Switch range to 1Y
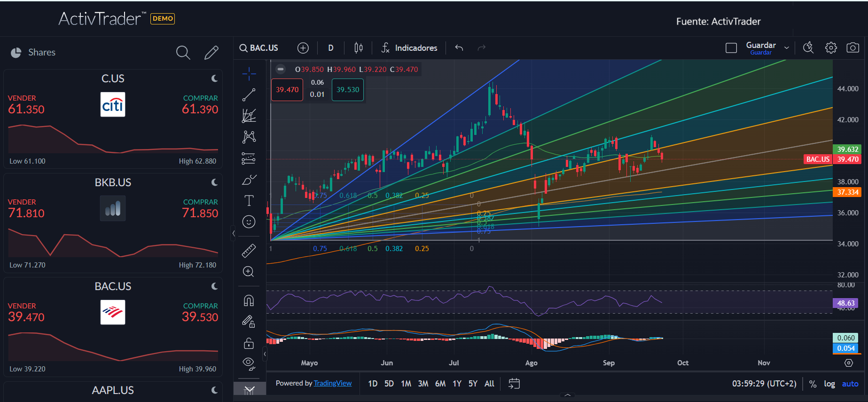The height and width of the screenshot is (402, 868). pos(457,384)
